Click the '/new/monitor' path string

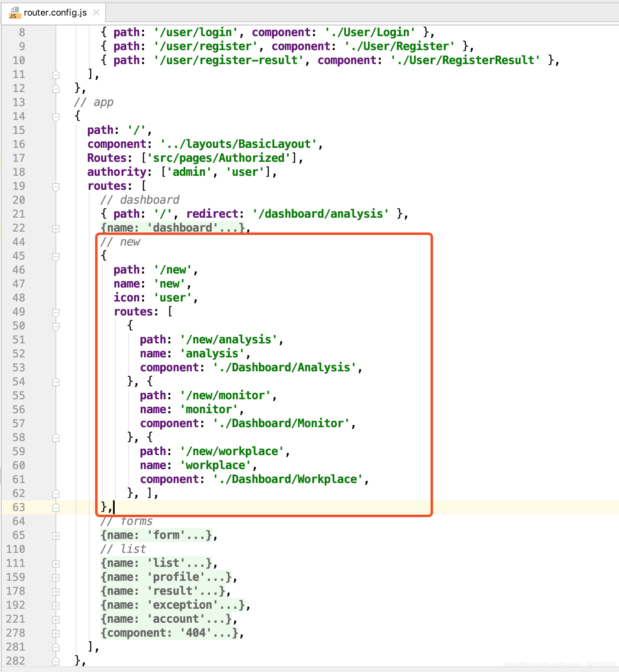[226, 396]
